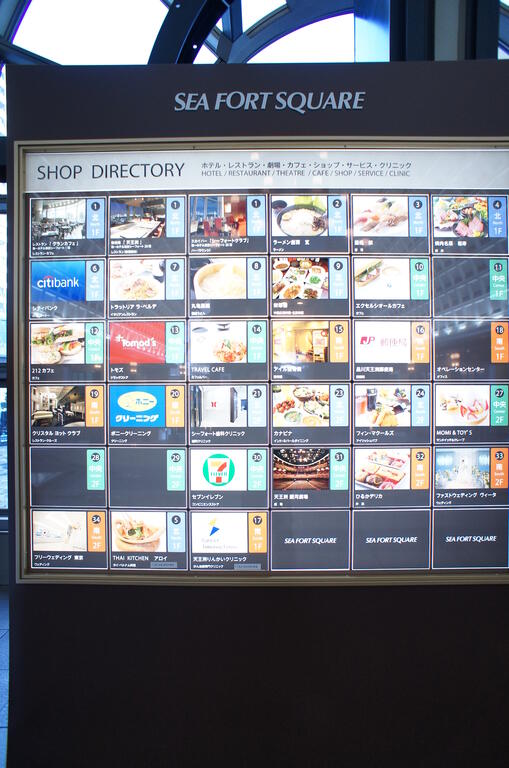Select the 'オペレーションセンター' label

click(x=461, y=370)
